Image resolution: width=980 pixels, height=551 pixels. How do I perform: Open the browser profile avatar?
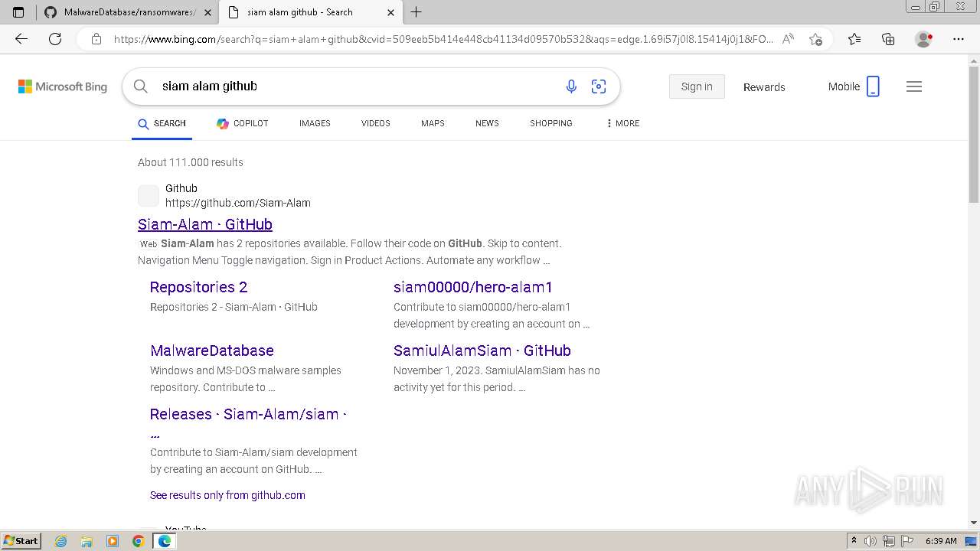coord(924,39)
